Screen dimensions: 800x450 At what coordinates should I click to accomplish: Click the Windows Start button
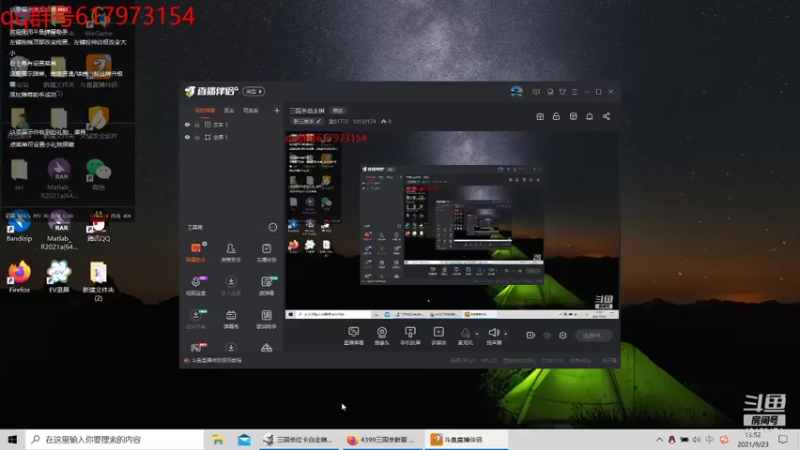click(12, 439)
